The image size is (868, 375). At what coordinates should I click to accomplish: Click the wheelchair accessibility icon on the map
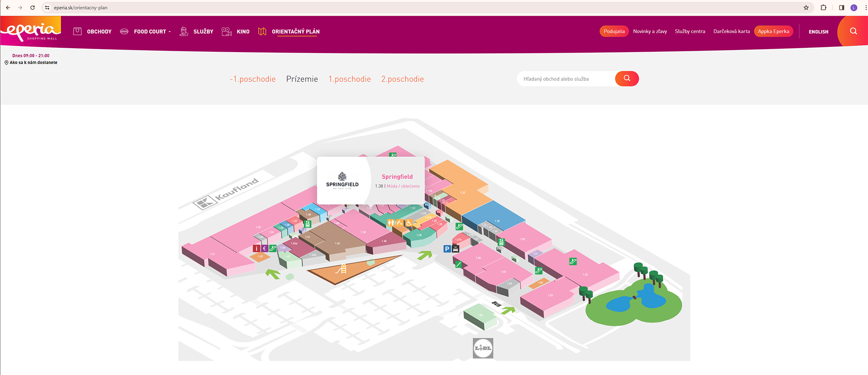pyautogui.click(x=409, y=223)
